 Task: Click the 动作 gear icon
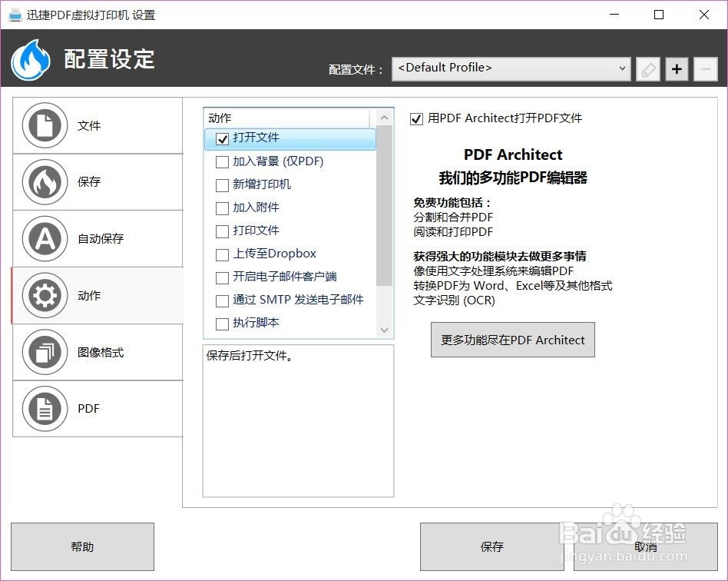point(44,295)
